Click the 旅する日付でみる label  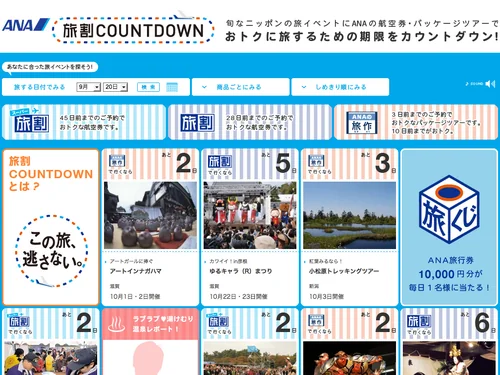39,87
